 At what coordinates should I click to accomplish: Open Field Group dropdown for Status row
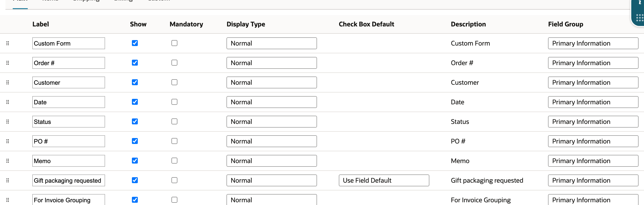coord(593,122)
